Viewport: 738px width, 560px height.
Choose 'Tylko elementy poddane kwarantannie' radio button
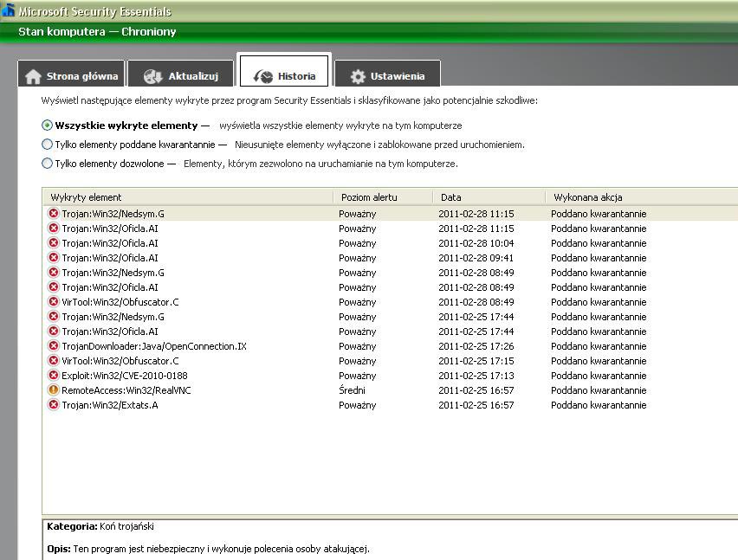coord(47,145)
